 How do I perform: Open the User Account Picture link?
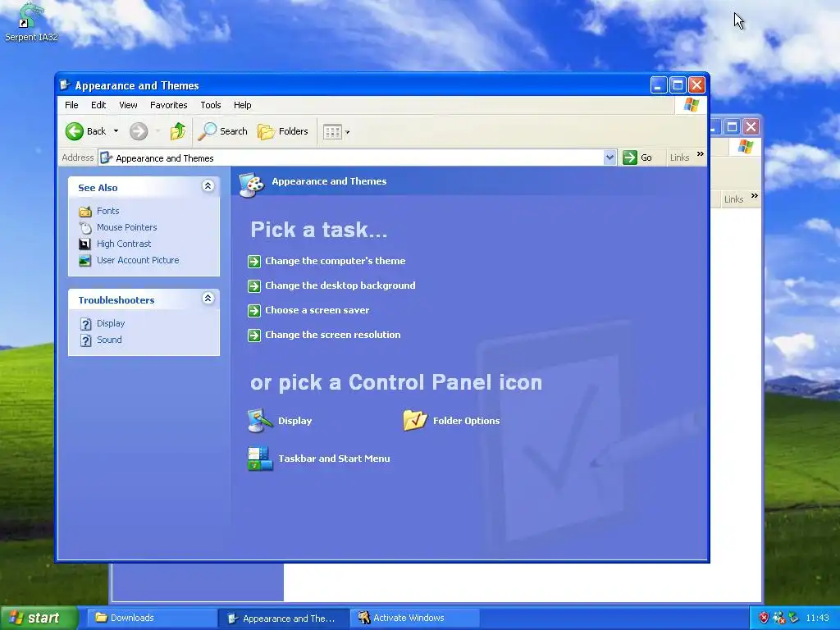click(138, 260)
